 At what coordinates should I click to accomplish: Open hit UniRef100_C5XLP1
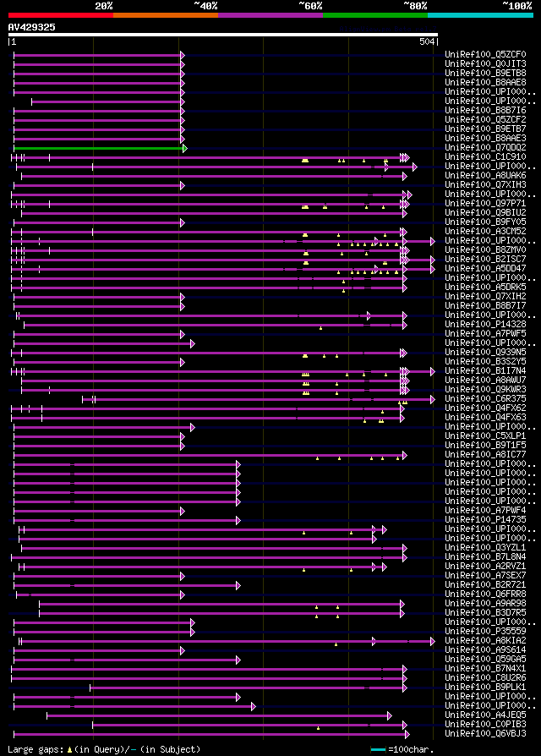click(x=485, y=436)
